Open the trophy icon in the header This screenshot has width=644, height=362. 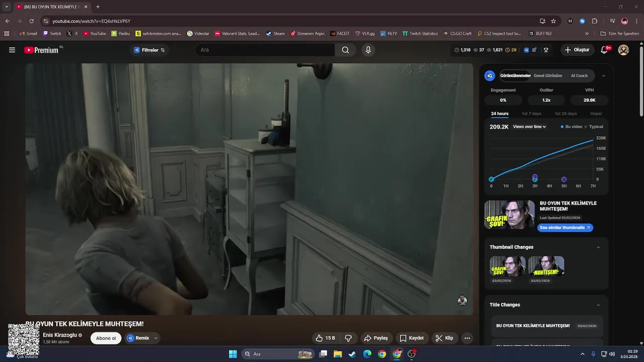tap(546, 50)
